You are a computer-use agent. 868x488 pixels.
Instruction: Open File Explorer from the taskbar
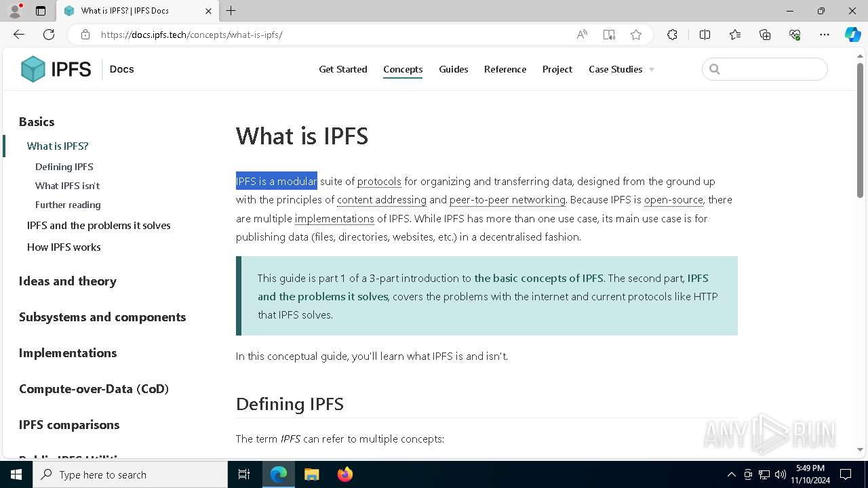[x=311, y=474]
